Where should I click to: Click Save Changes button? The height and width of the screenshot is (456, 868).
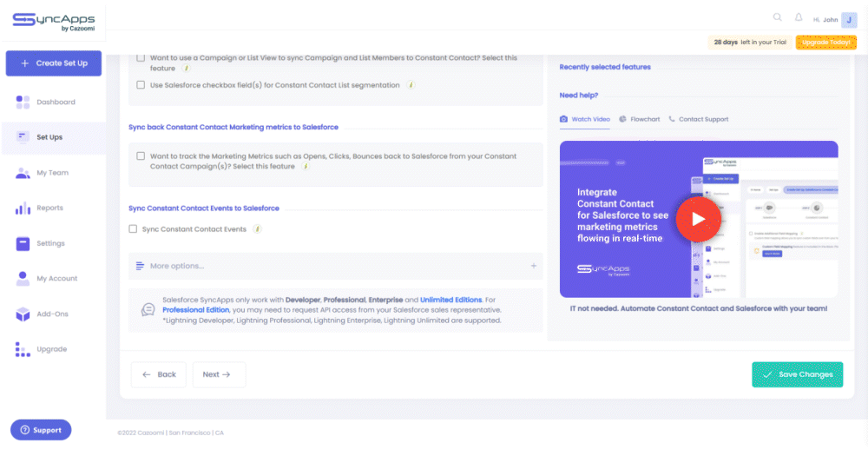click(x=797, y=374)
